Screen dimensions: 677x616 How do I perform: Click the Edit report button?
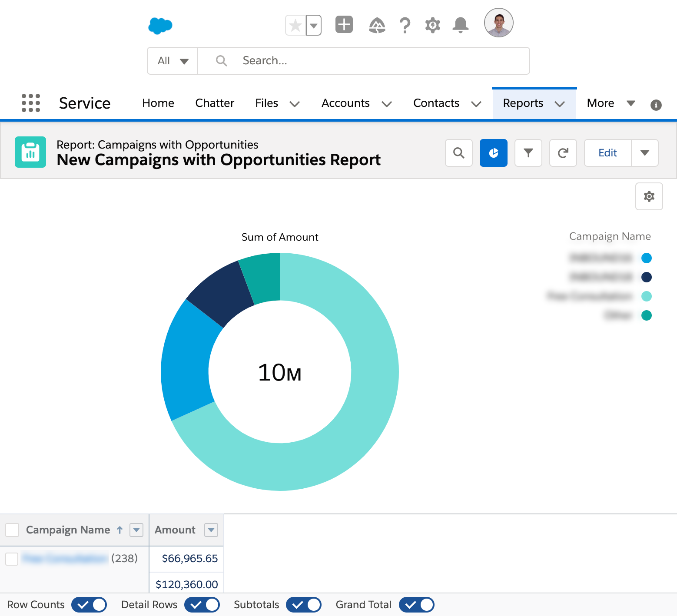607,153
